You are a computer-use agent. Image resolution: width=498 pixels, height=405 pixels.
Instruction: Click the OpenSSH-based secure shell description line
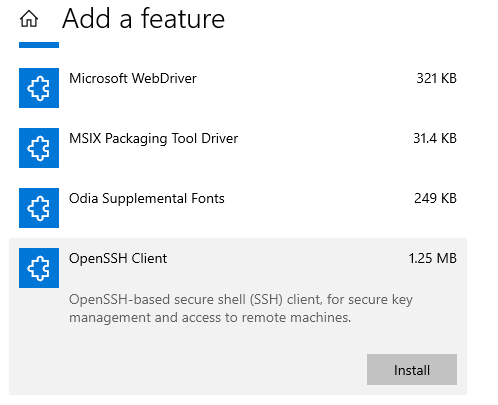click(x=241, y=300)
